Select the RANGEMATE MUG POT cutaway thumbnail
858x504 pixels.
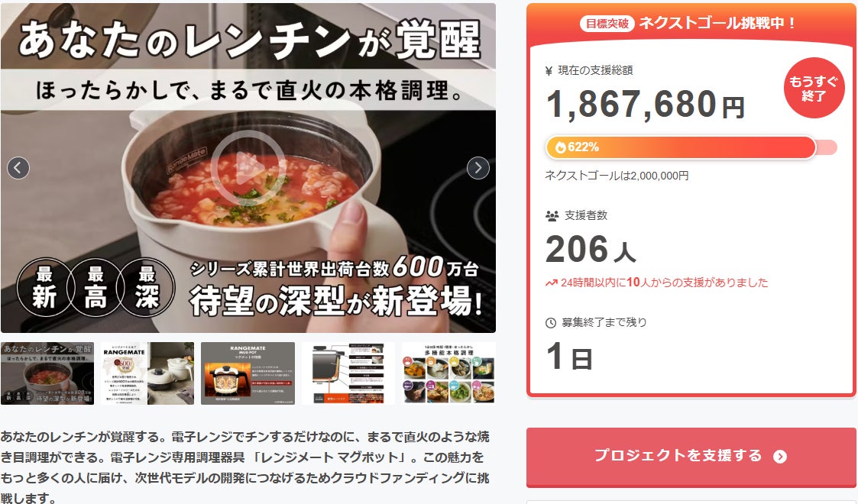click(248, 373)
